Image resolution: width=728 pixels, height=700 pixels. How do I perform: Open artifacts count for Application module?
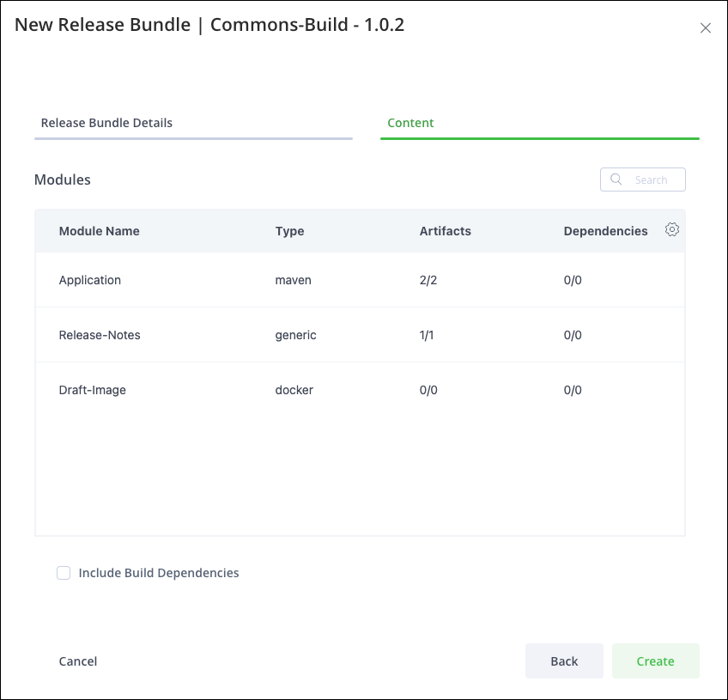pyautogui.click(x=427, y=280)
